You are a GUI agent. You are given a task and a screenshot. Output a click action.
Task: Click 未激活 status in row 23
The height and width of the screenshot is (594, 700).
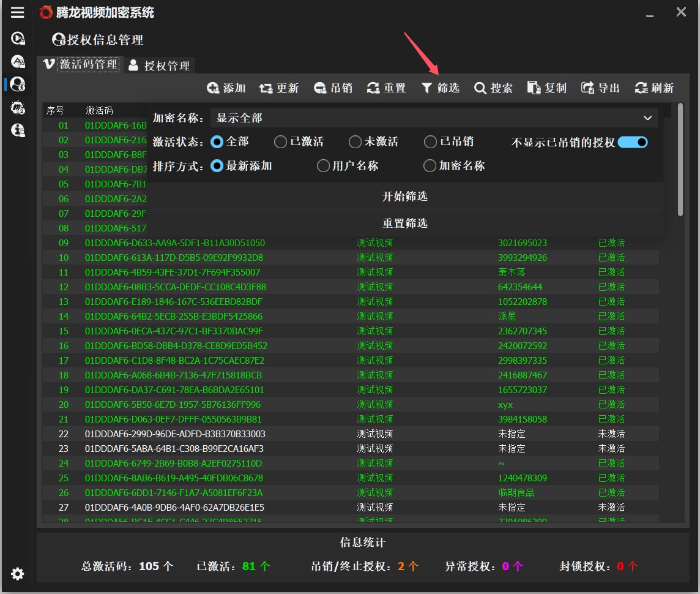pyautogui.click(x=611, y=448)
